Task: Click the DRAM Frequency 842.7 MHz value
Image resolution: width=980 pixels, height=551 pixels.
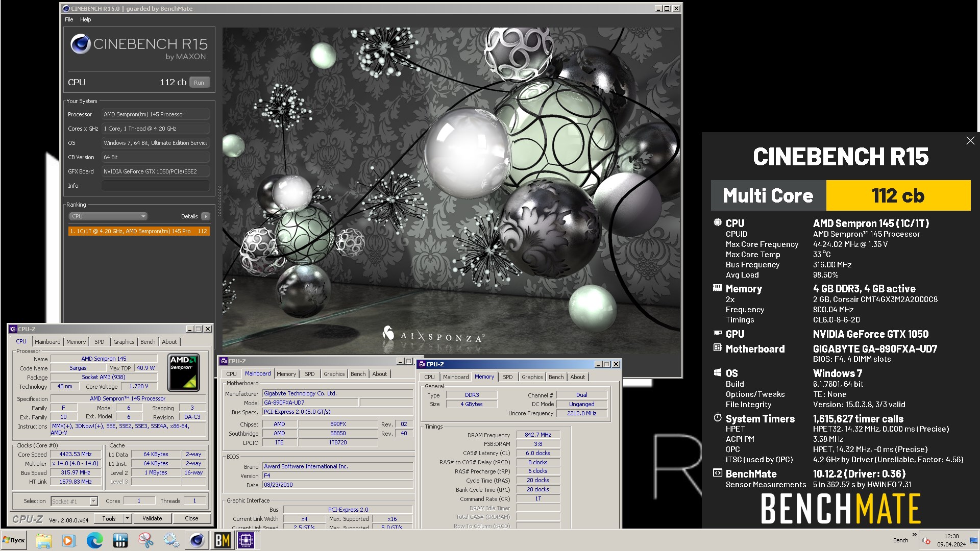Action: 538,435
